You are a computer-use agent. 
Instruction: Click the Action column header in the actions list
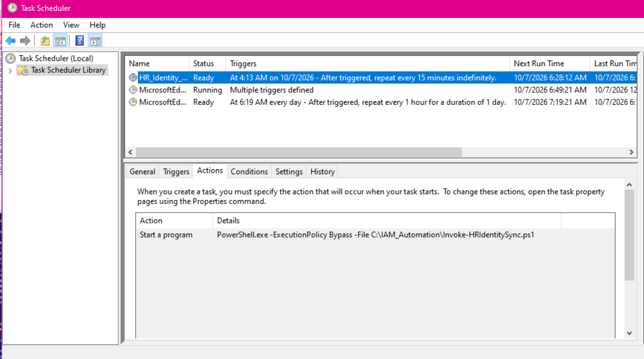click(174, 221)
